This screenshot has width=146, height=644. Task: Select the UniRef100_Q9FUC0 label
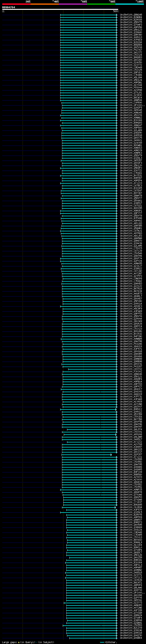click(x=131, y=72)
